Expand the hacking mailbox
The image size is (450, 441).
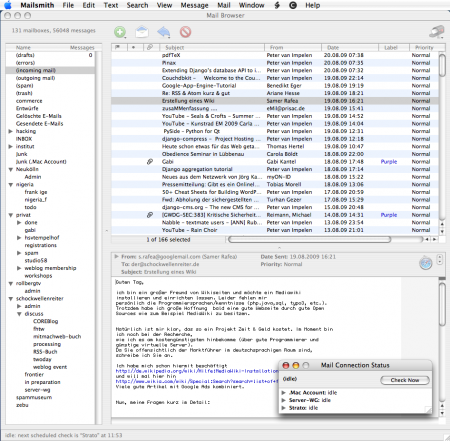point(11,131)
